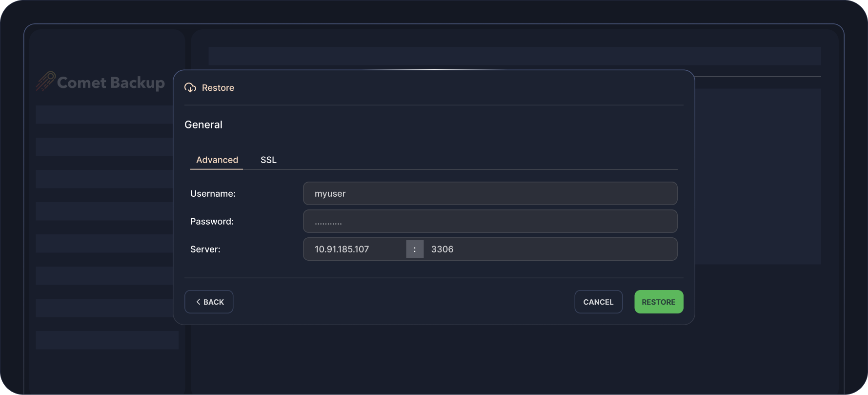Screen dimensions: 868x395
Task: Click the General section heading
Action: (203, 125)
